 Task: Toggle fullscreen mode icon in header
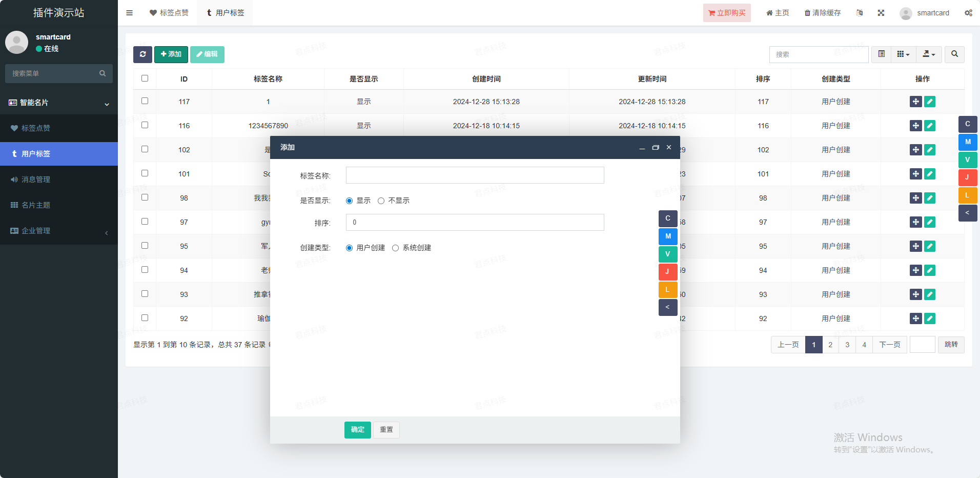pos(881,13)
